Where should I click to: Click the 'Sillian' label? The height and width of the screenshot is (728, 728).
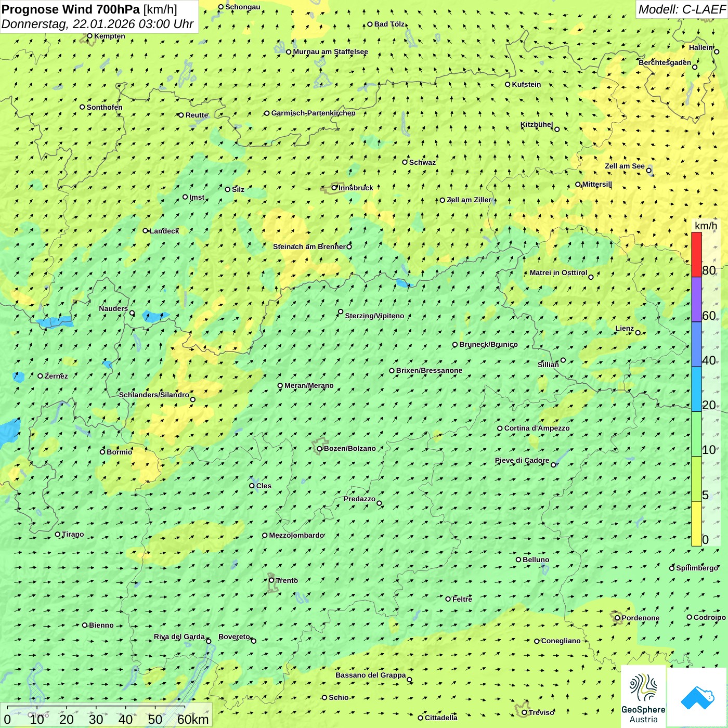(x=548, y=365)
